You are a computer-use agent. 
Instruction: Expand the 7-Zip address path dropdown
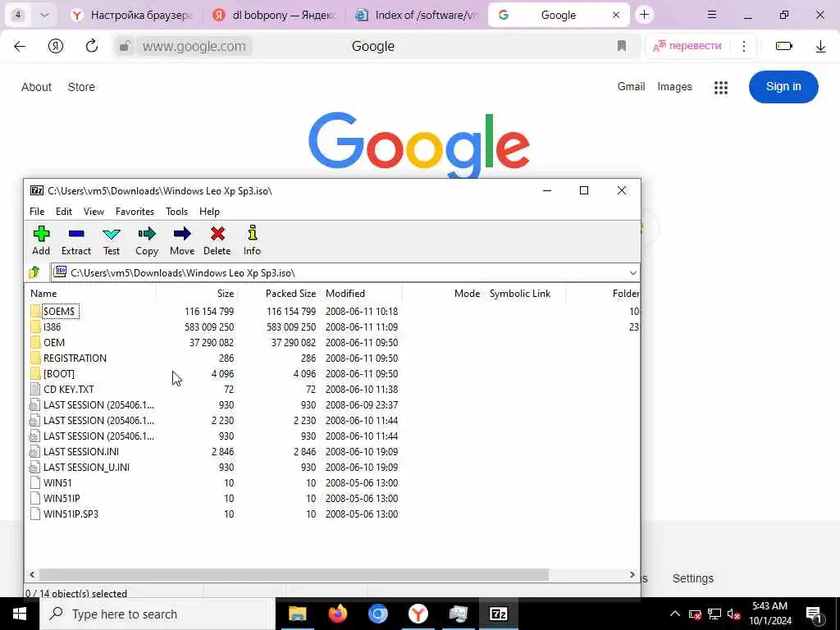632,272
